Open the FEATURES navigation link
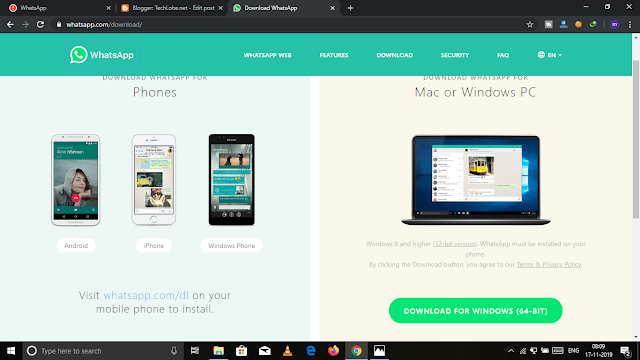Viewport: 640px width, 360px height. [334, 55]
